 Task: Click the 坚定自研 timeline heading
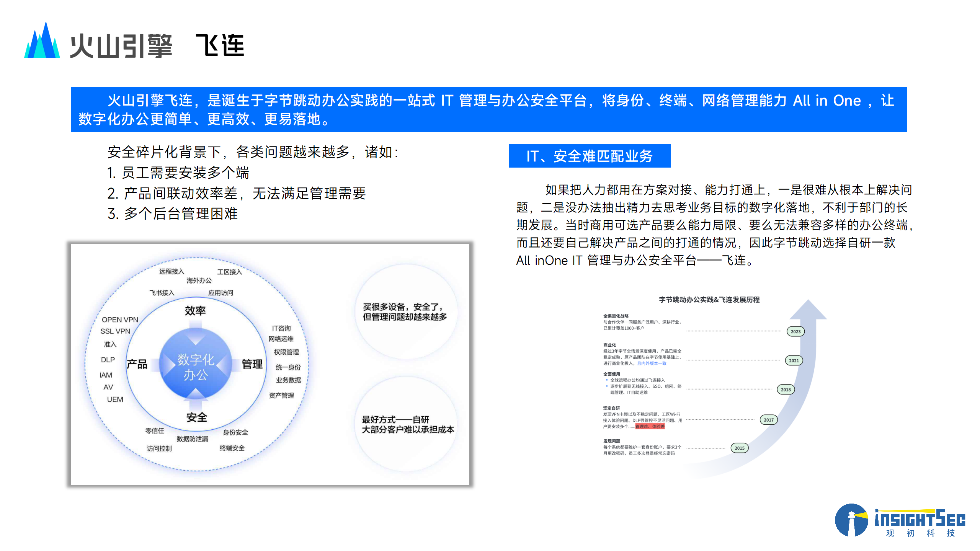pos(611,408)
